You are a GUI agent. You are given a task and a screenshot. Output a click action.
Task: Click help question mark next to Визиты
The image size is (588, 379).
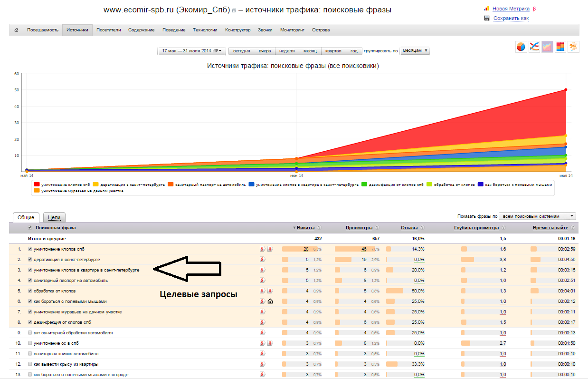(x=319, y=228)
